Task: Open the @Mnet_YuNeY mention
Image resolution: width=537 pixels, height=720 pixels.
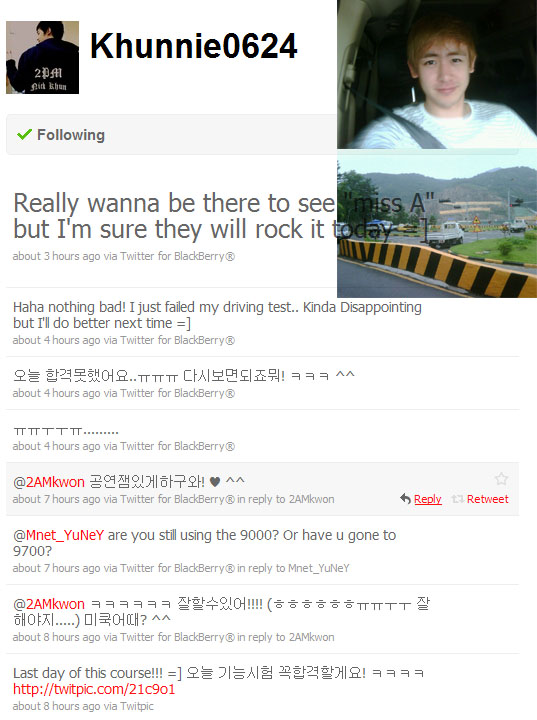Action: coord(58,535)
